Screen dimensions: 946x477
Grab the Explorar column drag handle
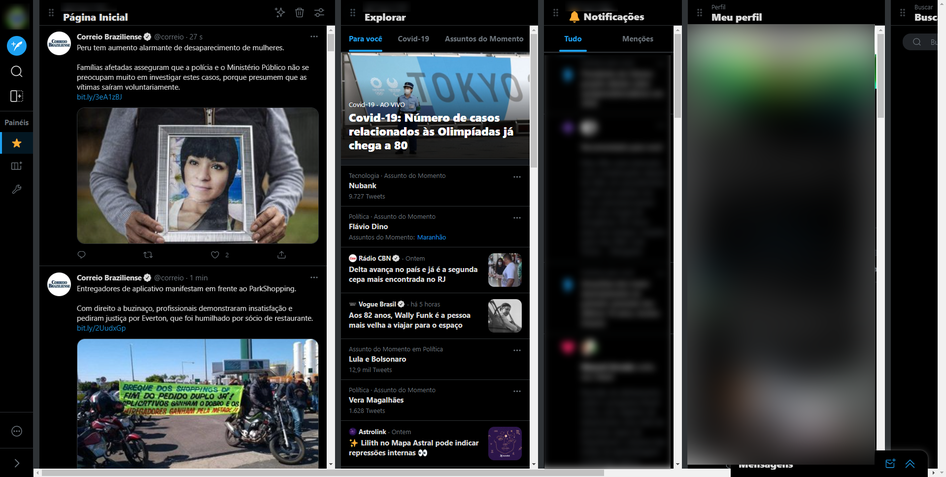pyautogui.click(x=353, y=13)
